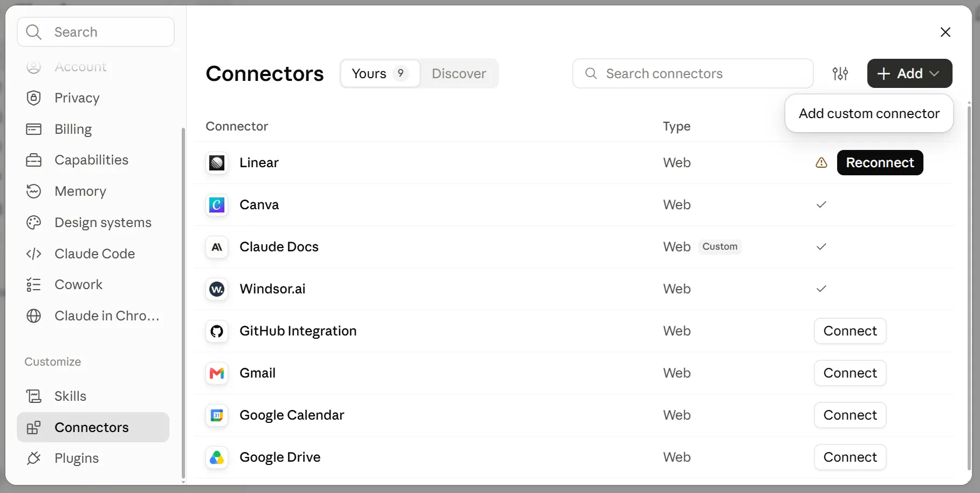Connect Google Drive
980x493 pixels.
(850, 457)
